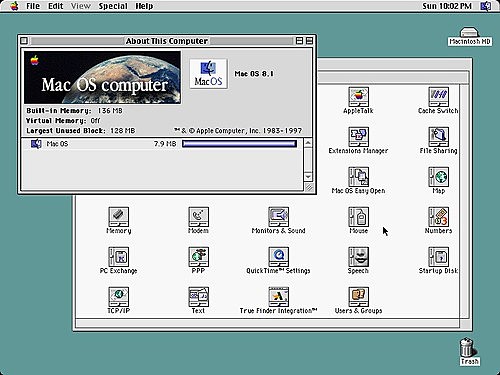Select the Mac OS Easy Open icon
The image size is (500, 375).
coord(358,177)
